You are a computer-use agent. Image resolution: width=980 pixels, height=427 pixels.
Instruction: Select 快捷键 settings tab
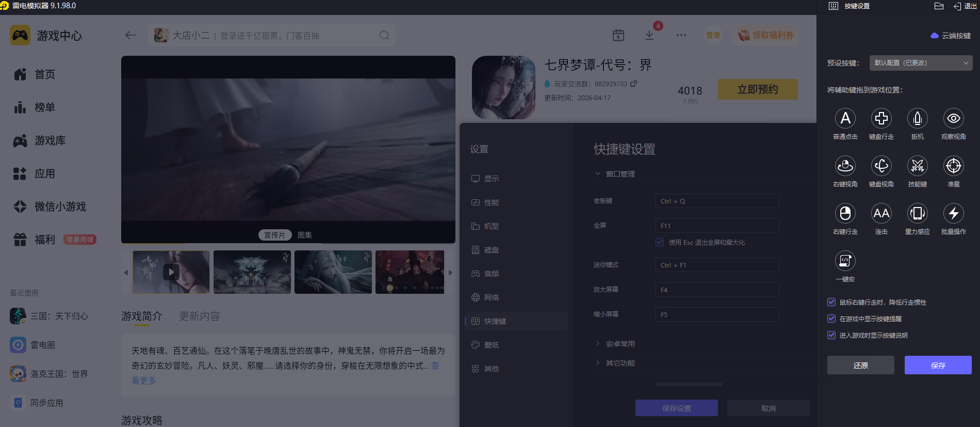pos(516,321)
